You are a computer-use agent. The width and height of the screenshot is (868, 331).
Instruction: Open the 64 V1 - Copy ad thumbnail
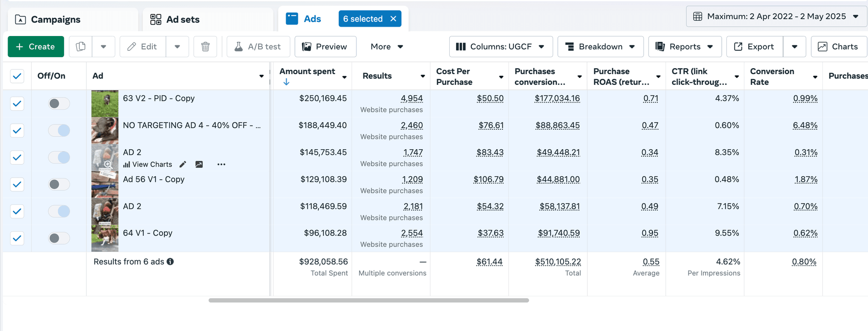tap(105, 238)
